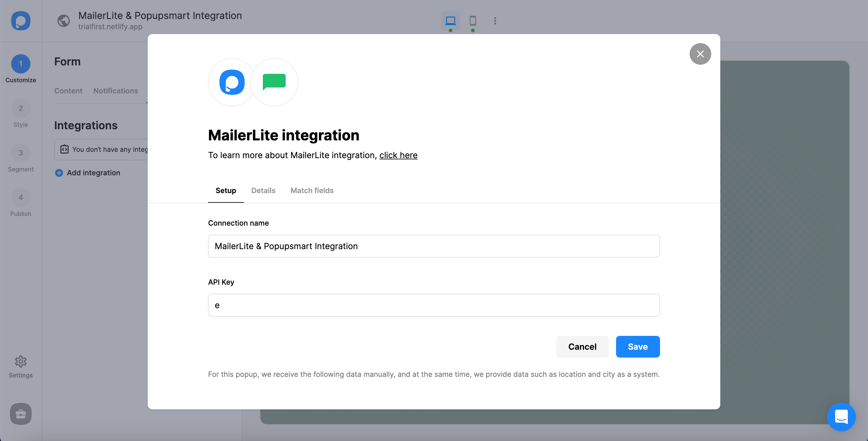Image resolution: width=868 pixels, height=441 pixels.
Task: Open the Content tab in Form panel
Action: tap(68, 91)
